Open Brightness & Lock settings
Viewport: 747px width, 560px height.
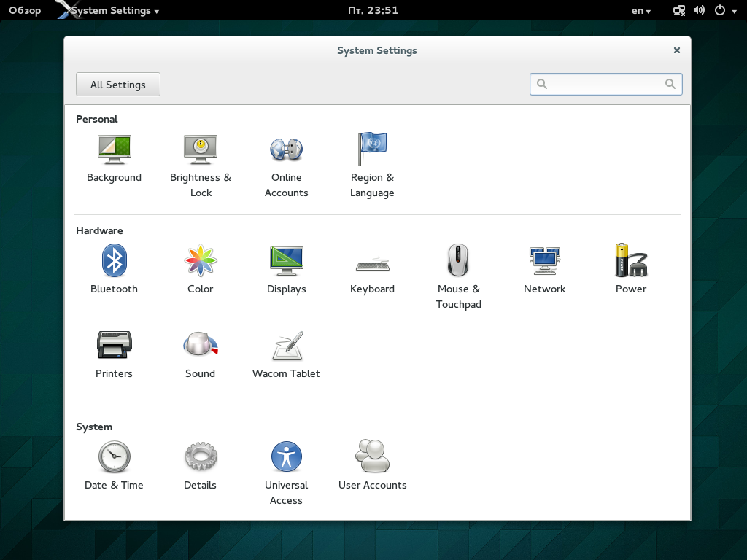[x=201, y=166]
